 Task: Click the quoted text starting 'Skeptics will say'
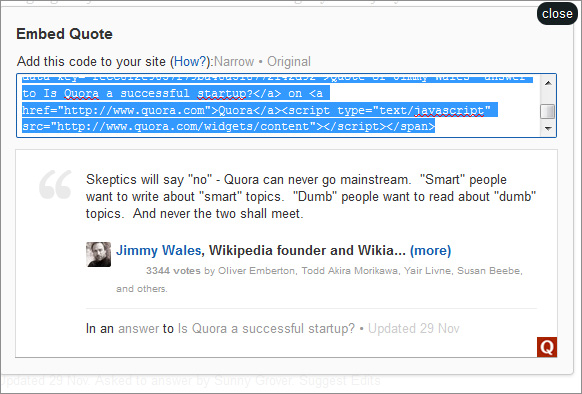click(x=311, y=196)
